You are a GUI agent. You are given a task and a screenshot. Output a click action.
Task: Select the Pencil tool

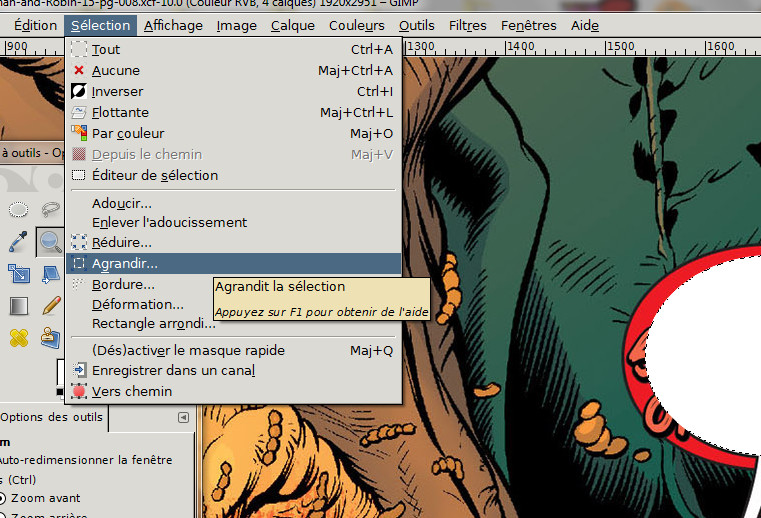(x=50, y=306)
